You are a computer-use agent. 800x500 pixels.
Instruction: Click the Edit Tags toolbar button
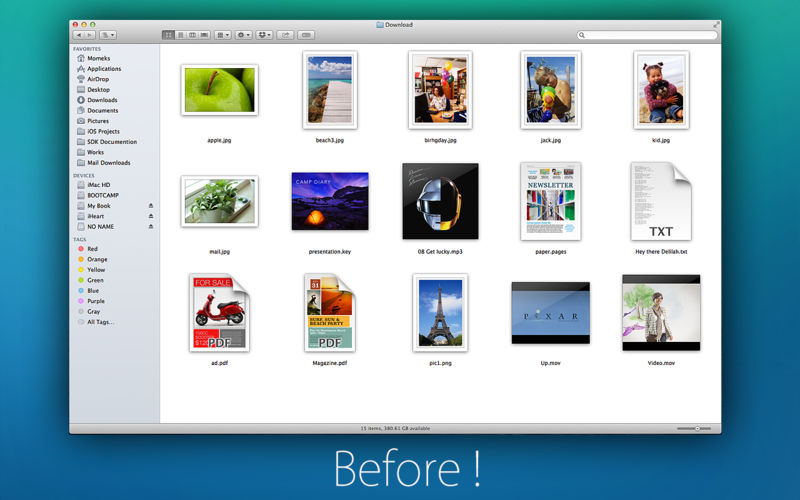point(306,35)
